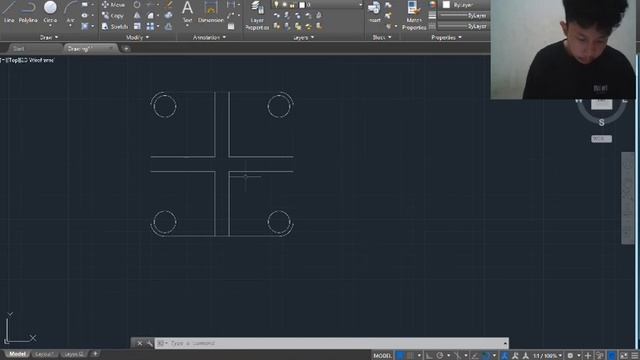Open the ByLayer color dropdown
This screenshot has height=360, width=640.
tap(465, 4)
